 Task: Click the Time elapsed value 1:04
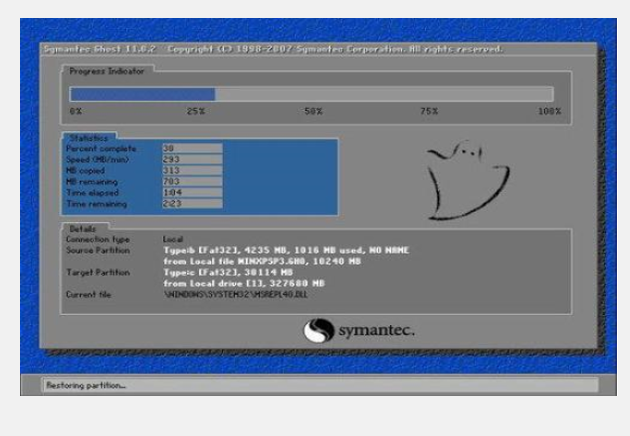(192, 192)
